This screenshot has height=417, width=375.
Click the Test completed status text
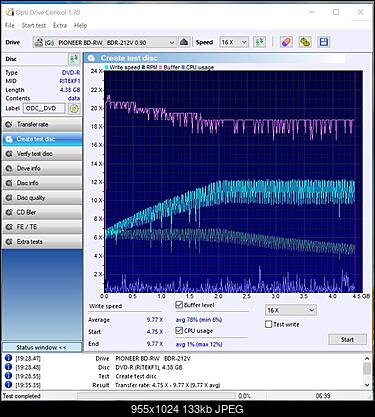point(22,396)
